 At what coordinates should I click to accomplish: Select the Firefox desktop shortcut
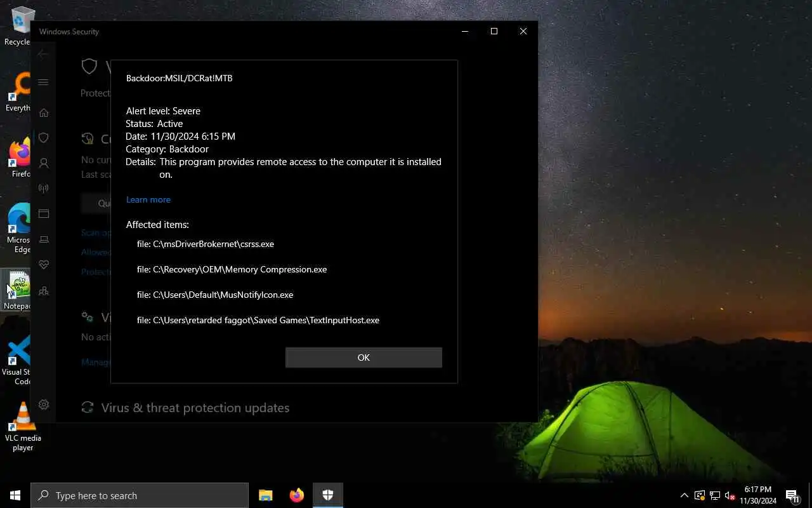[x=19, y=158]
